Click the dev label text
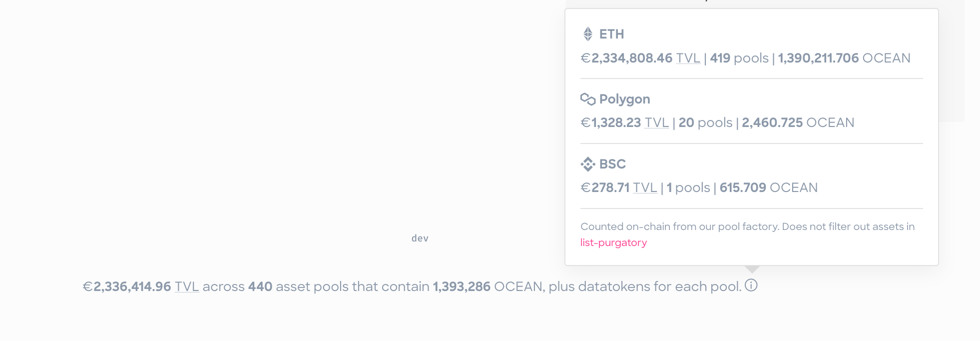 click(420, 238)
